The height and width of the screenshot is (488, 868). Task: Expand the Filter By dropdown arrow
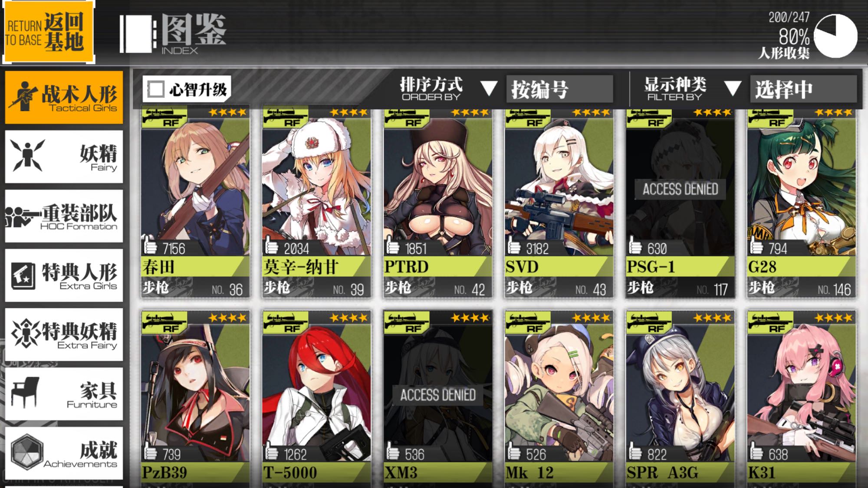pyautogui.click(x=733, y=88)
